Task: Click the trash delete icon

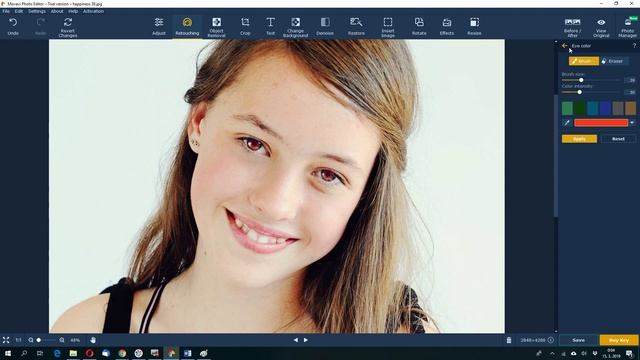Action: (x=509, y=340)
